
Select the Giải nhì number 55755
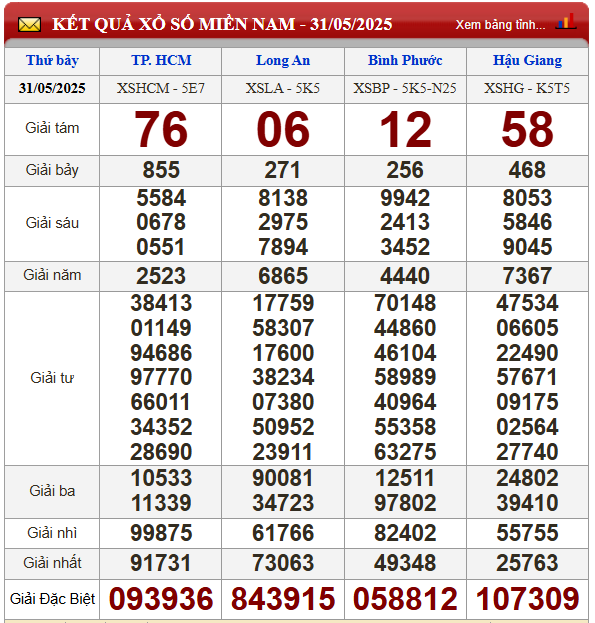point(527,533)
